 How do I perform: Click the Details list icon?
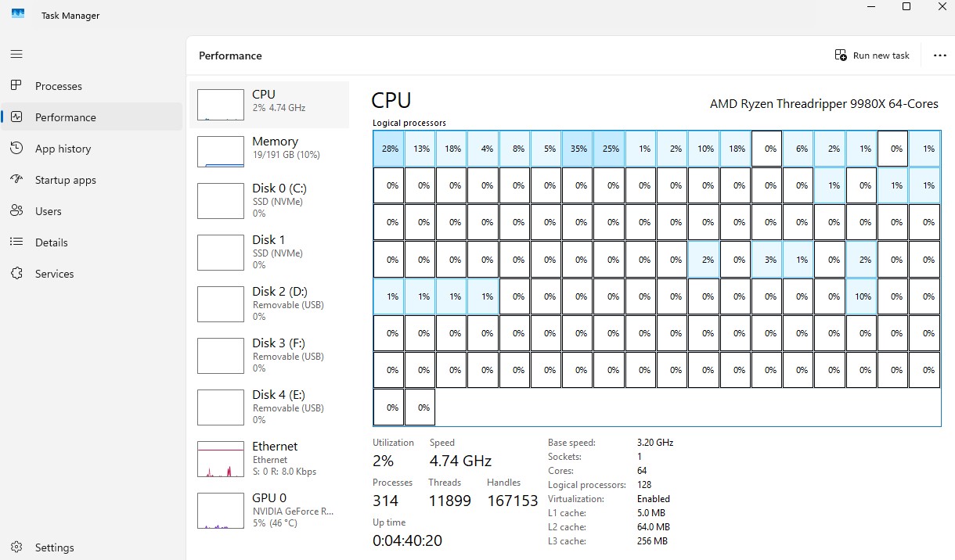click(16, 242)
